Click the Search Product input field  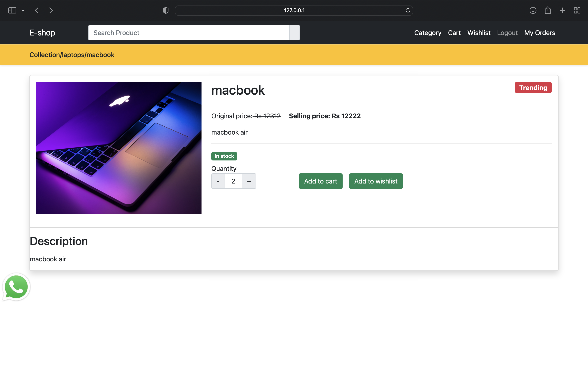(189, 33)
